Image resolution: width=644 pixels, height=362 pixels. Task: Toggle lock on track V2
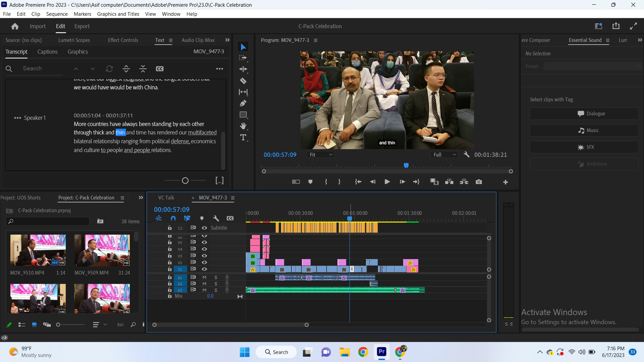170,262
